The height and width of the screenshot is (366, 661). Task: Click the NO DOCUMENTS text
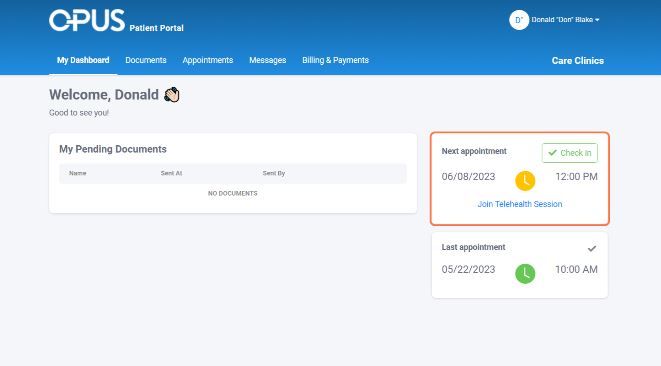tap(233, 193)
